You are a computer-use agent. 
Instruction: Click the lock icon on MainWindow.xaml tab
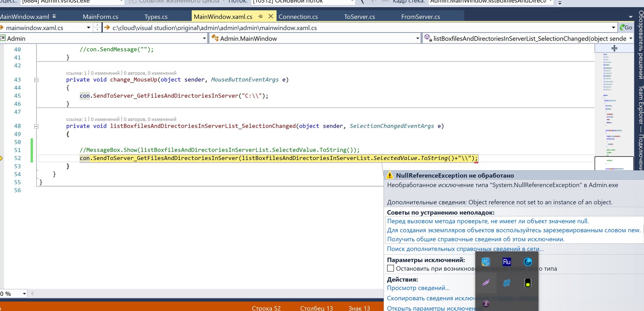(x=54, y=16)
